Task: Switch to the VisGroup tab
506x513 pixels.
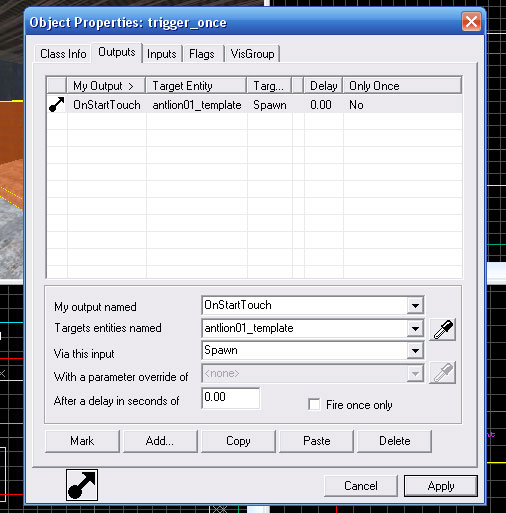Action: tap(252, 54)
